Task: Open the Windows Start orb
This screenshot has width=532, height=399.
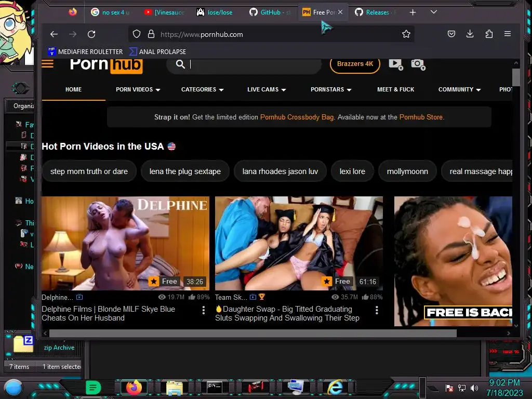Action: [13, 388]
